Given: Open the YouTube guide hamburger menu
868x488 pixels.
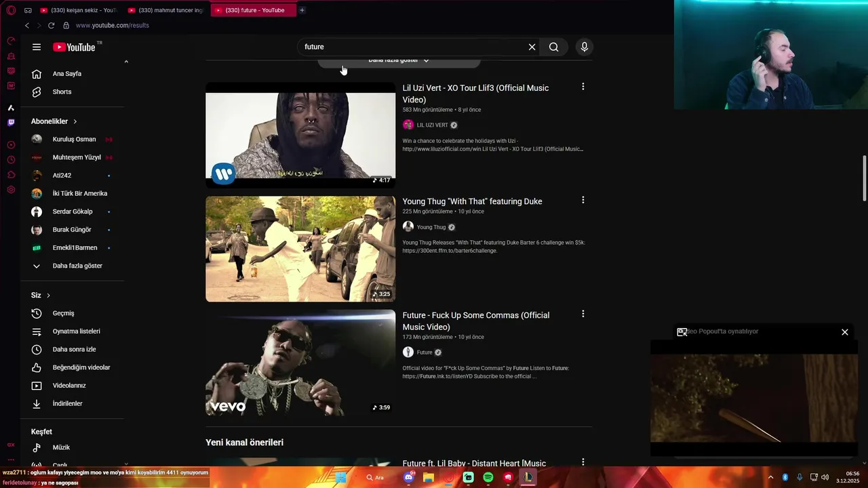Looking at the screenshot, I should point(37,47).
